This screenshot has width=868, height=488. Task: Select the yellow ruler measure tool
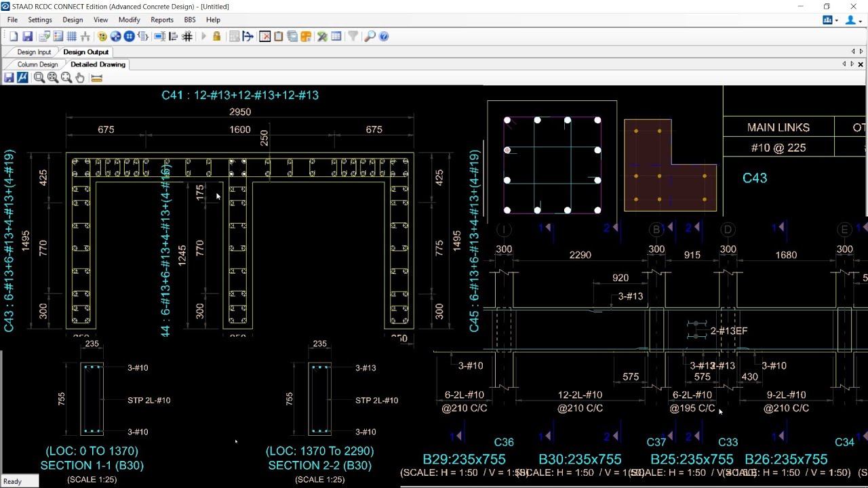point(96,79)
